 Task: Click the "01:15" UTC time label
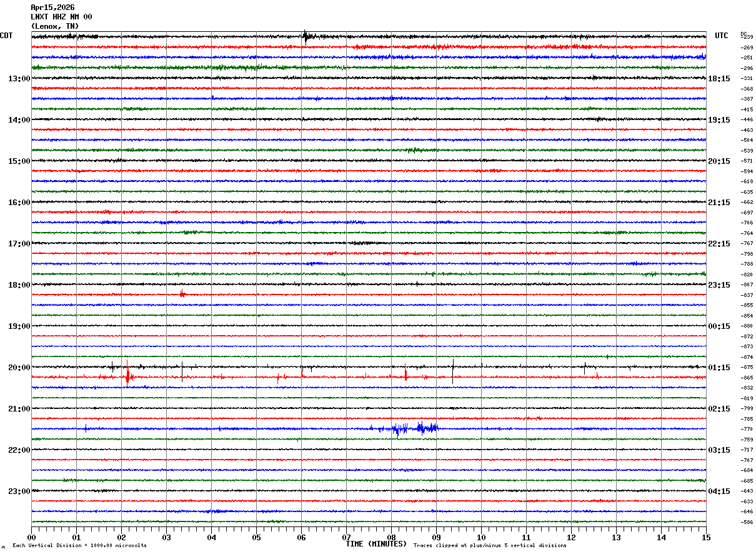(719, 368)
